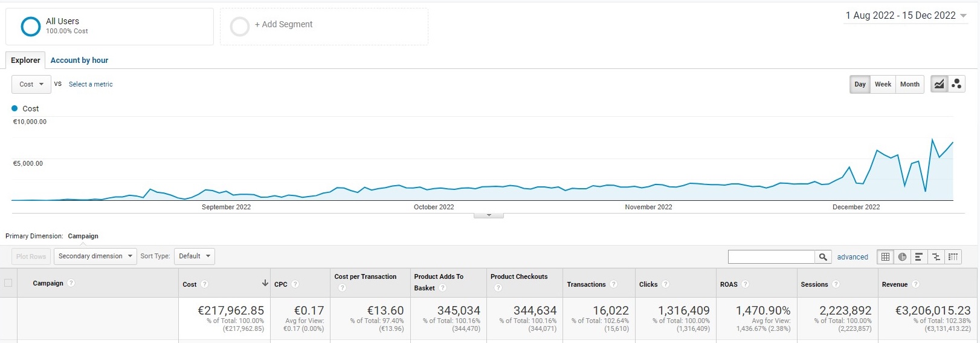Click Select a metric link
The height and width of the screenshot is (343, 980).
(x=91, y=84)
